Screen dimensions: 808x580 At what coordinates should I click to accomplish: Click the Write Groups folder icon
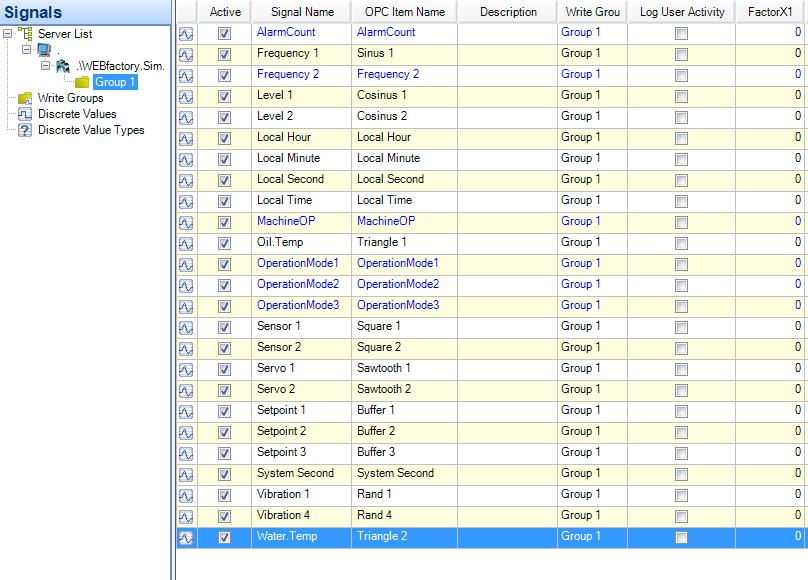click(x=25, y=98)
